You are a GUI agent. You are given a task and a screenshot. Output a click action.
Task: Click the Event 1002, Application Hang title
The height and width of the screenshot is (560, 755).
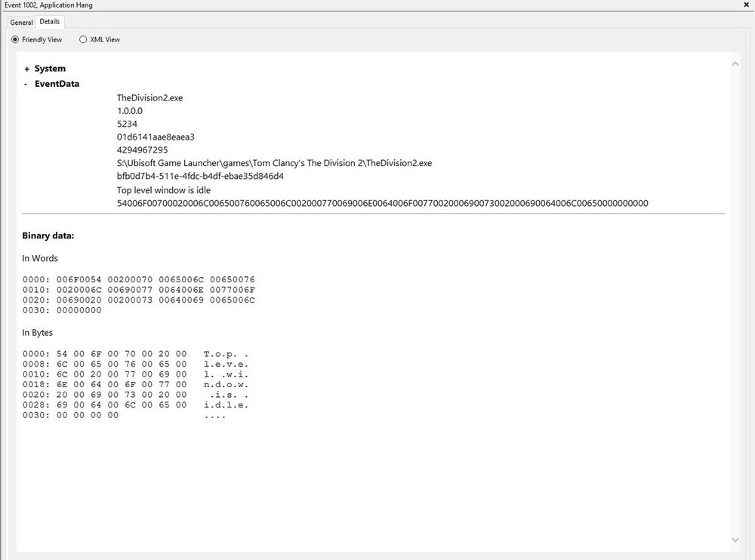pos(48,5)
